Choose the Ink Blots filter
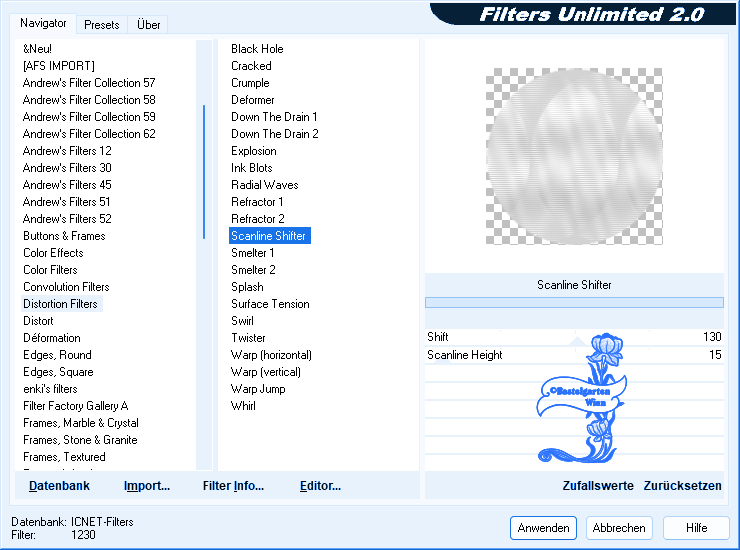 tap(252, 168)
